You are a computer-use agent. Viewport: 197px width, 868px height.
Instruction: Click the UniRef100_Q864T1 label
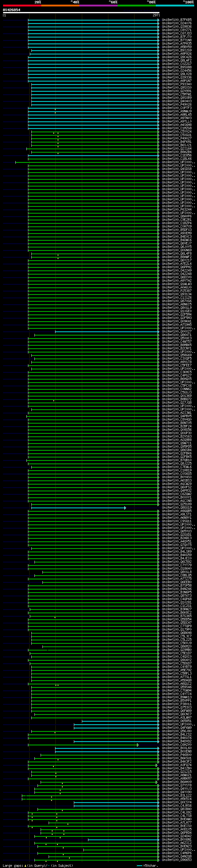pyautogui.click(x=177, y=335)
